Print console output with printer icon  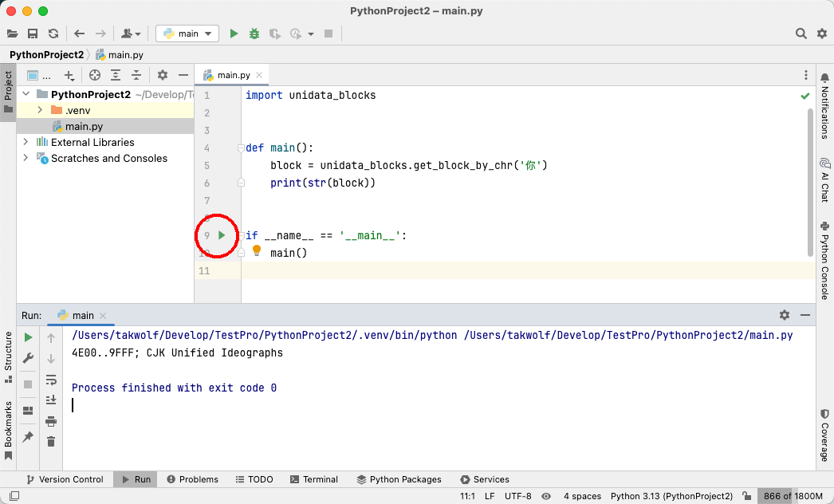(x=51, y=422)
